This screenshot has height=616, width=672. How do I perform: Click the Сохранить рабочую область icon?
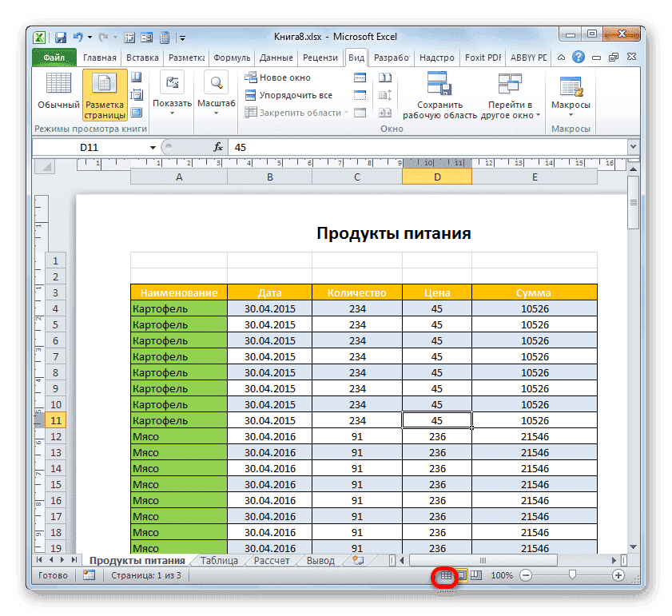click(x=439, y=85)
